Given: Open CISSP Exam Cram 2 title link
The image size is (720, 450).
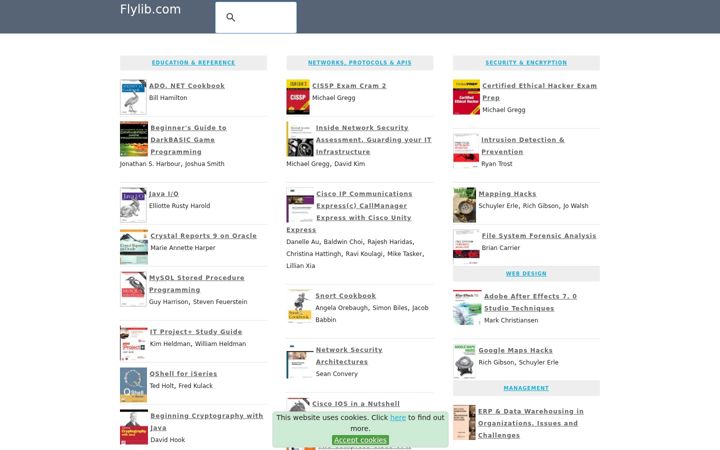Looking at the screenshot, I should (349, 86).
